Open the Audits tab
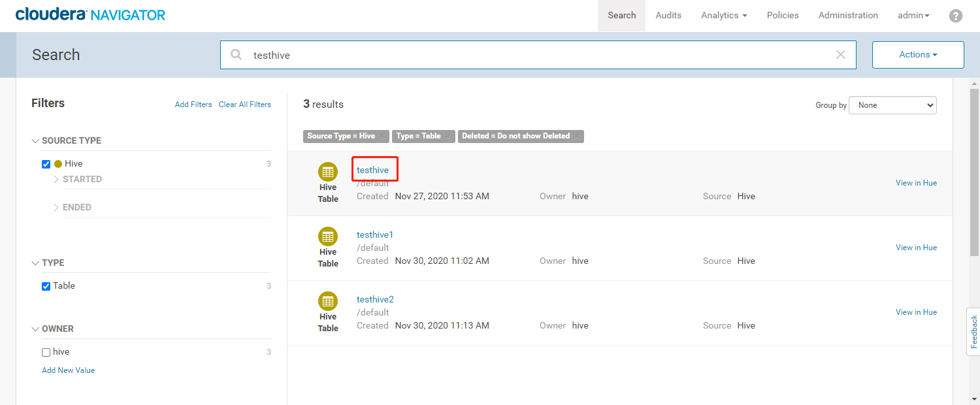The height and width of the screenshot is (405, 980). coord(668,15)
